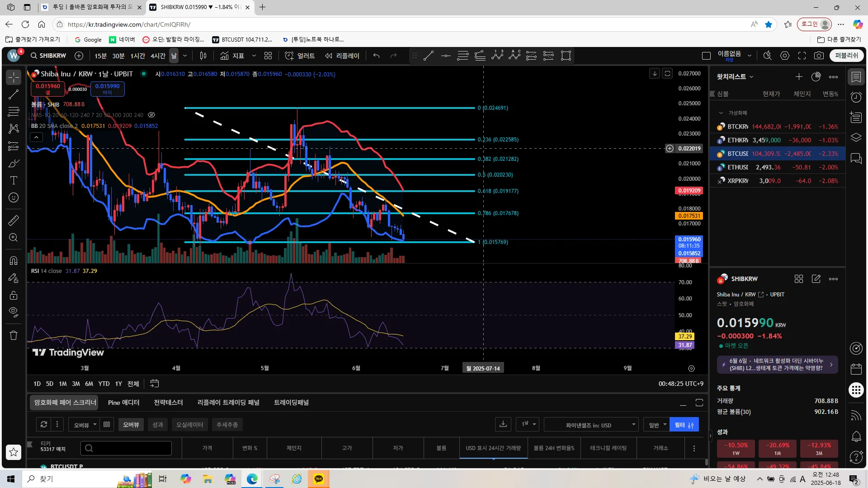Open the Alerts panel alarm-clock icon
The image size is (868, 488).
(856, 97)
